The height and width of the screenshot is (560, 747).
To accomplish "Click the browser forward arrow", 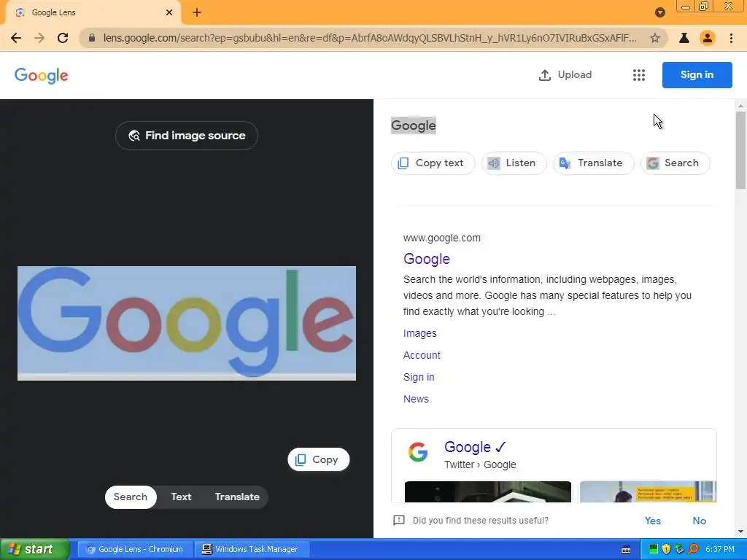I will click(x=39, y=38).
